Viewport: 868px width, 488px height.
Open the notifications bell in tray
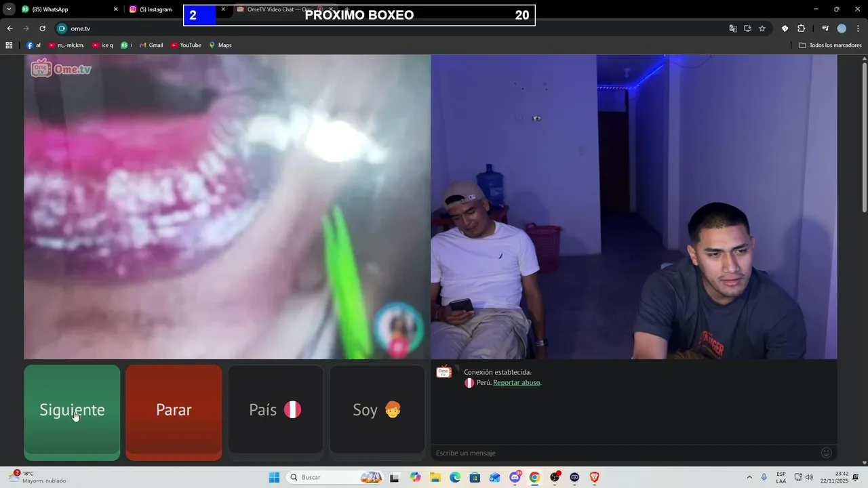pos(856,477)
